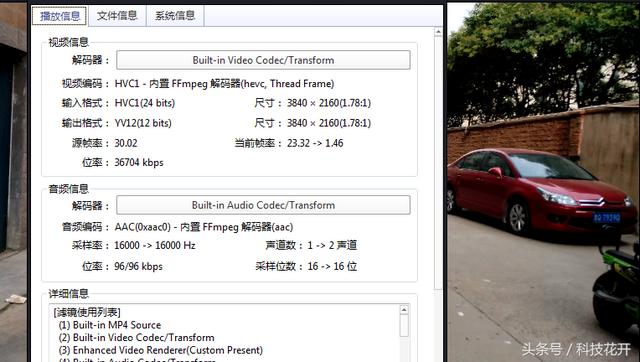The width and height of the screenshot is (640, 362).
Task: Click the 采样位数 16 -> 16 位 value
Action: click(x=332, y=267)
